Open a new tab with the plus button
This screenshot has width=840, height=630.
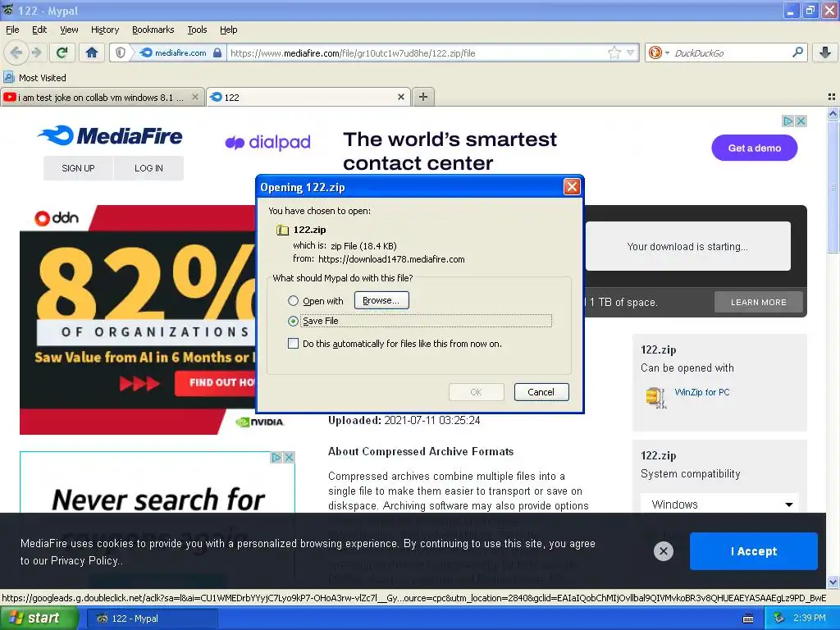point(423,97)
